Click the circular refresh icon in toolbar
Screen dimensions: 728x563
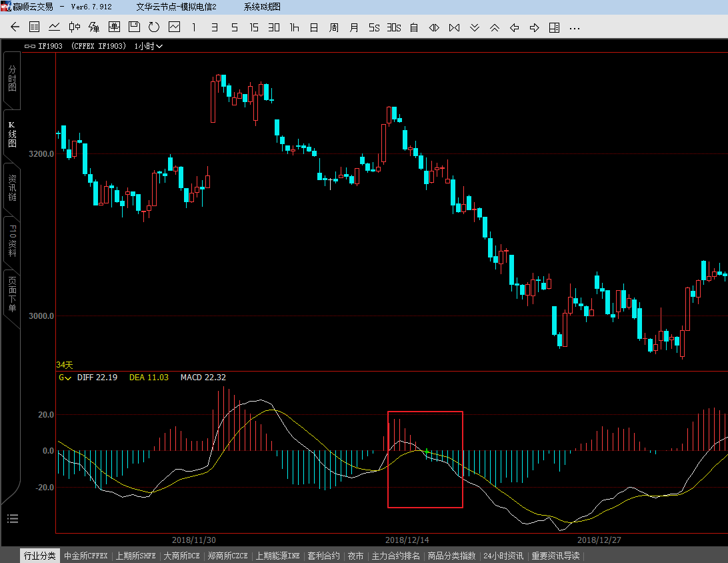point(154,27)
